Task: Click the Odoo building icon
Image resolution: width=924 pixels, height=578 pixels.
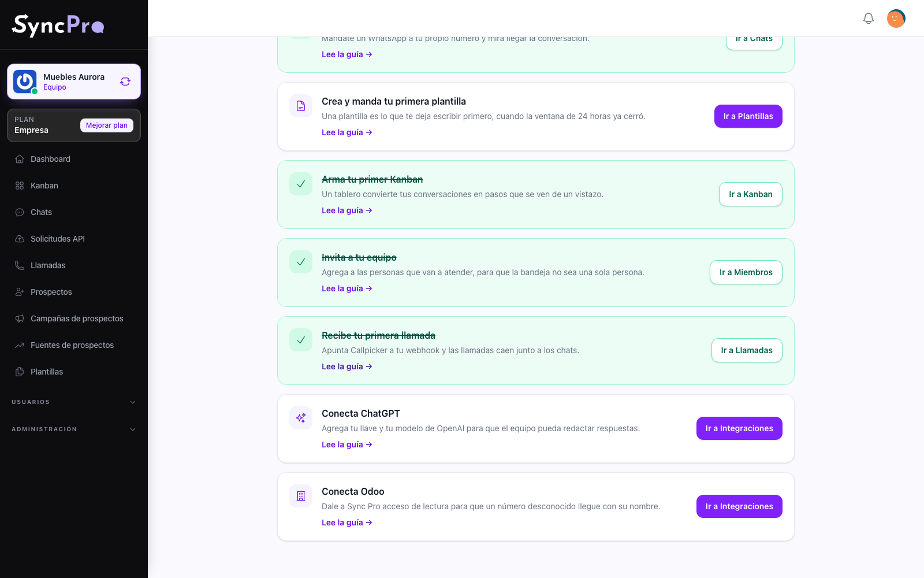Action: coord(301,496)
